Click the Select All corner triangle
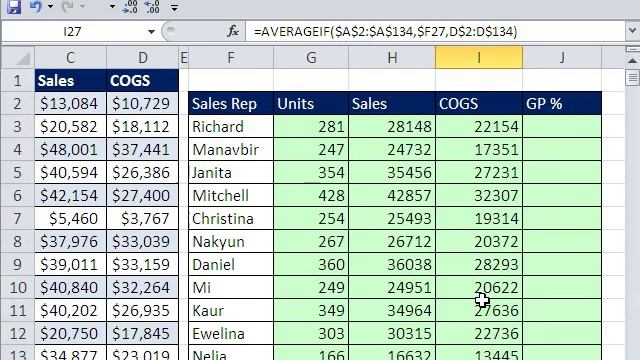Image resolution: width=640 pixels, height=360 pixels. (18, 58)
